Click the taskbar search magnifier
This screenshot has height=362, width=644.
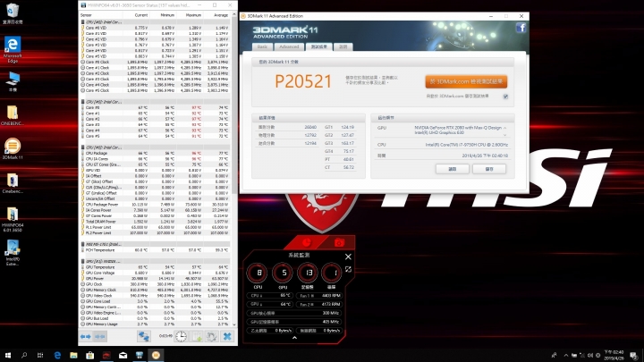click(x=24, y=356)
